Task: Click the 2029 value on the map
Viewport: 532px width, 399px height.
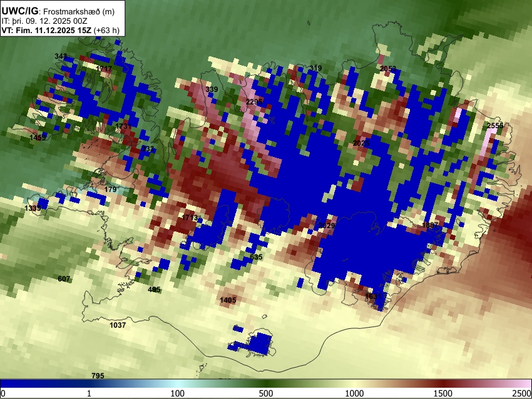Action: tap(327, 226)
